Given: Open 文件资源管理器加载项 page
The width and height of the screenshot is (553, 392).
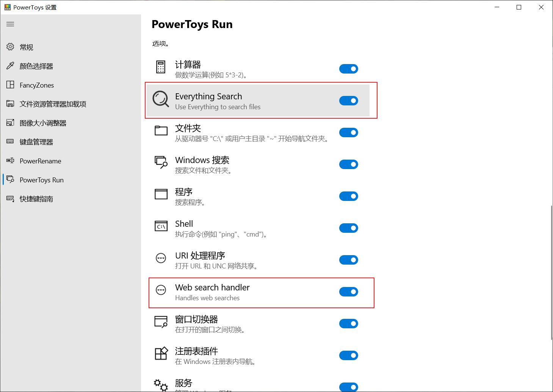Looking at the screenshot, I should pyautogui.click(x=70, y=104).
